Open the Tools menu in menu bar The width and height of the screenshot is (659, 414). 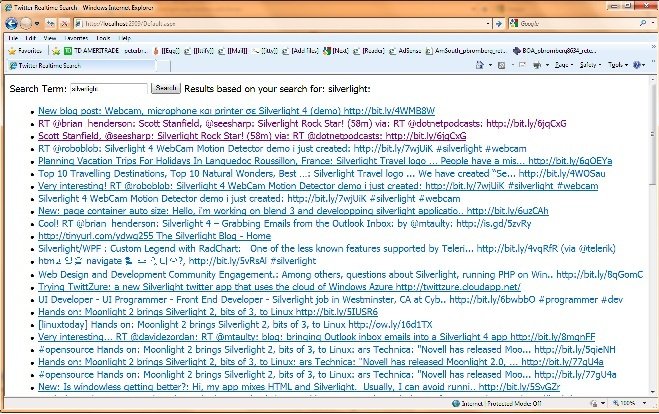tap(103, 38)
